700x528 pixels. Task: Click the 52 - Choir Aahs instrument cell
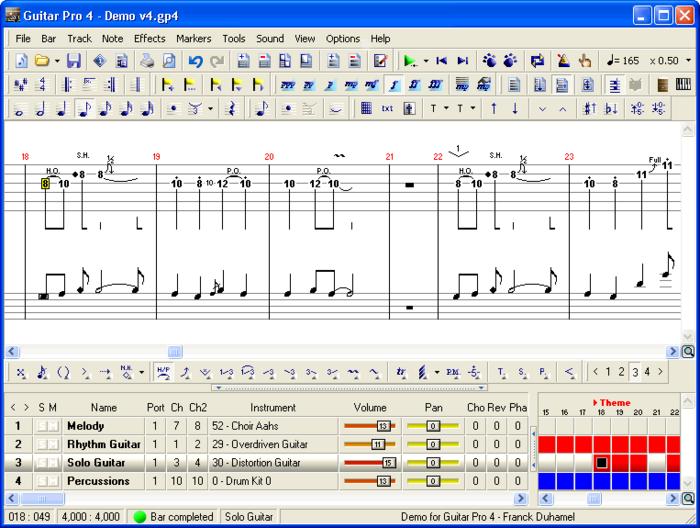coord(273,426)
